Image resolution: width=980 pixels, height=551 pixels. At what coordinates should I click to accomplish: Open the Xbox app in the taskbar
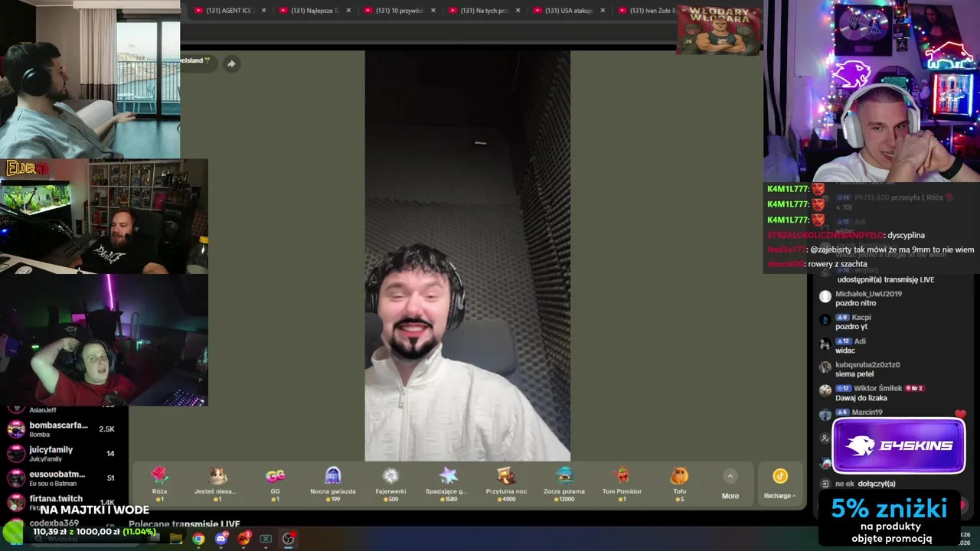pyautogui.click(x=266, y=539)
